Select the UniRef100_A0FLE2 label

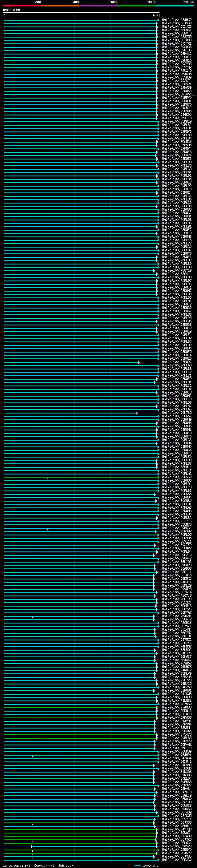pos(177,372)
